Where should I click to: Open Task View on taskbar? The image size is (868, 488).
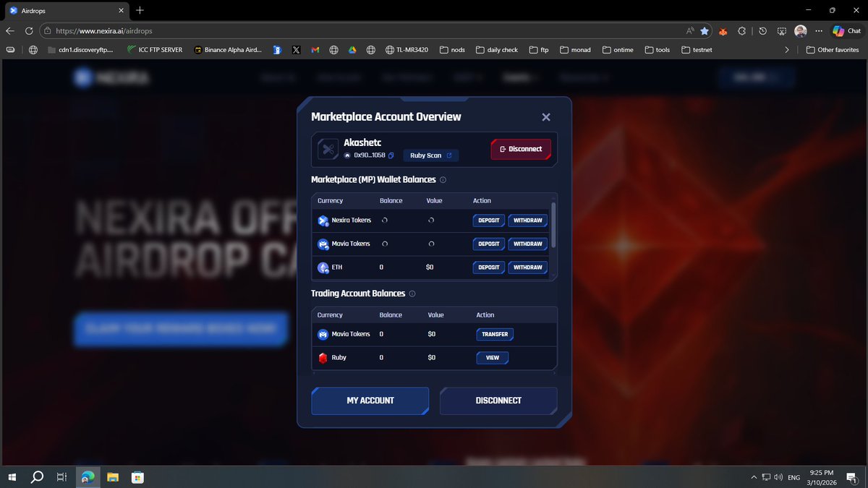click(62, 477)
